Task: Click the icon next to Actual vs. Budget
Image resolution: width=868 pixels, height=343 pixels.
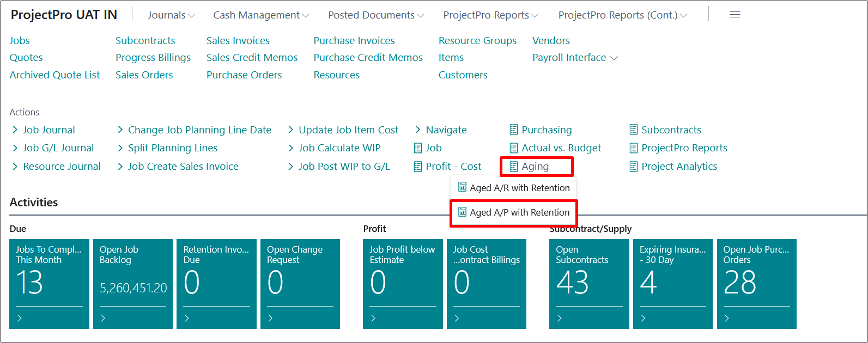Action: 513,148
